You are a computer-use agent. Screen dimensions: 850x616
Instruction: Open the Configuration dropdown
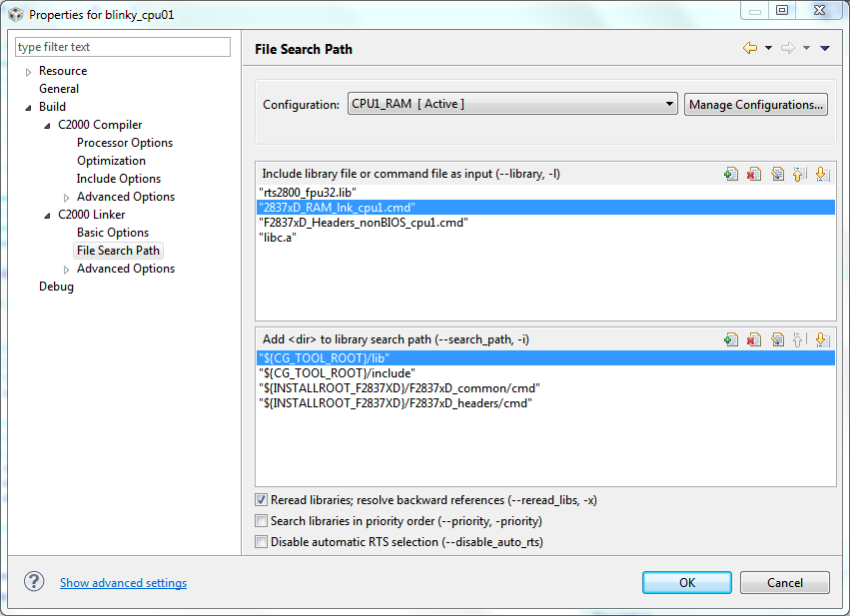(669, 104)
